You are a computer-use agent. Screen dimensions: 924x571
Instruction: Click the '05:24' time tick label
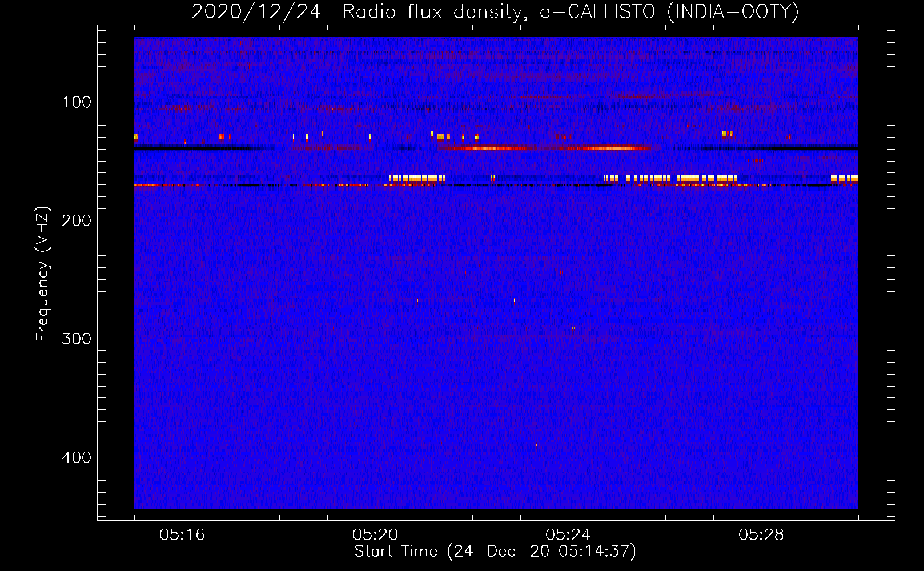[568, 535]
